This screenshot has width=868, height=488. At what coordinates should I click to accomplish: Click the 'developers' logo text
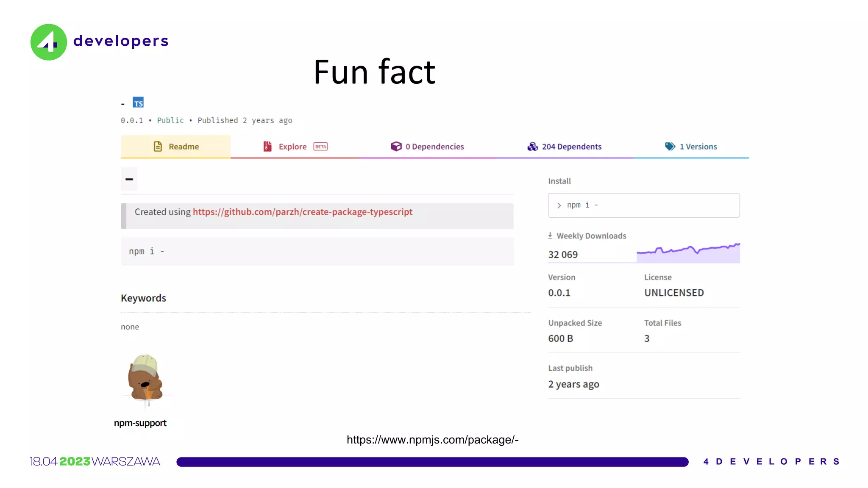[121, 41]
